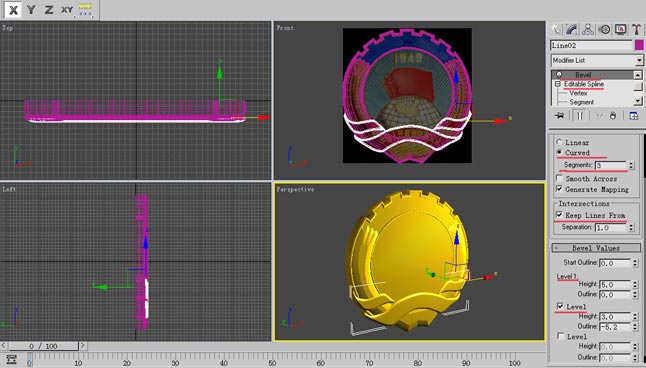Screen dimensions: 646x368
Task: Open the Modify command panel tab
Action: 572,29
